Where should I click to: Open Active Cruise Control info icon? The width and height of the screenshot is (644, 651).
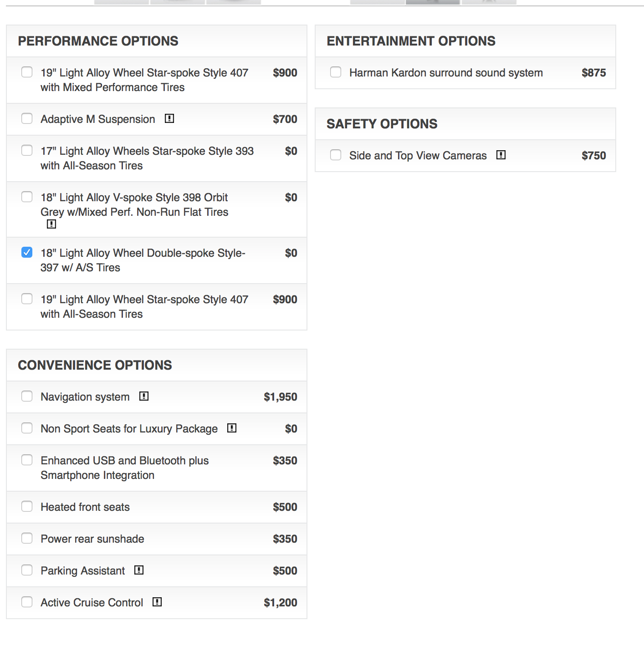[x=157, y=602]
